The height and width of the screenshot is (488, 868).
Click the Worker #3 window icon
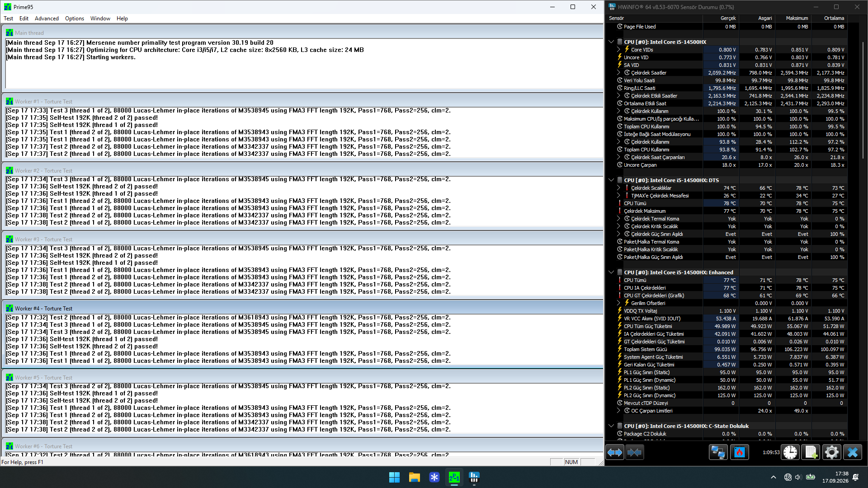[x=9, y=239]
